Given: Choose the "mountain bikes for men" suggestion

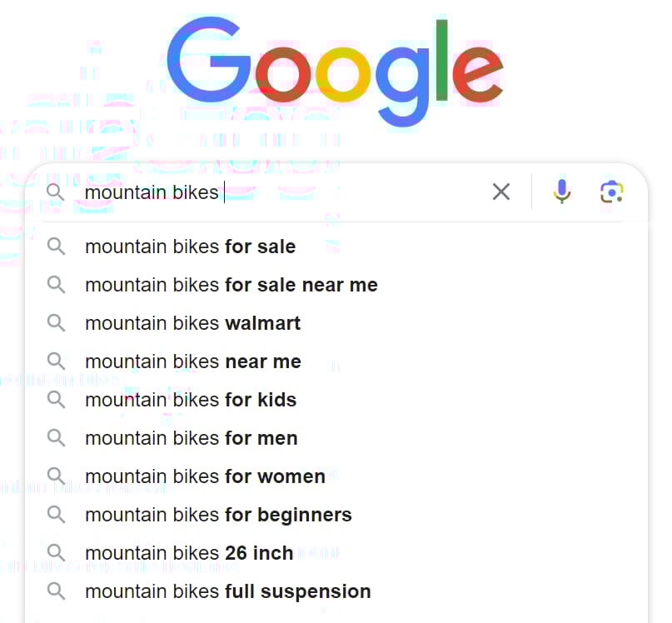Looking at the screenshot, I should [192, 438].
